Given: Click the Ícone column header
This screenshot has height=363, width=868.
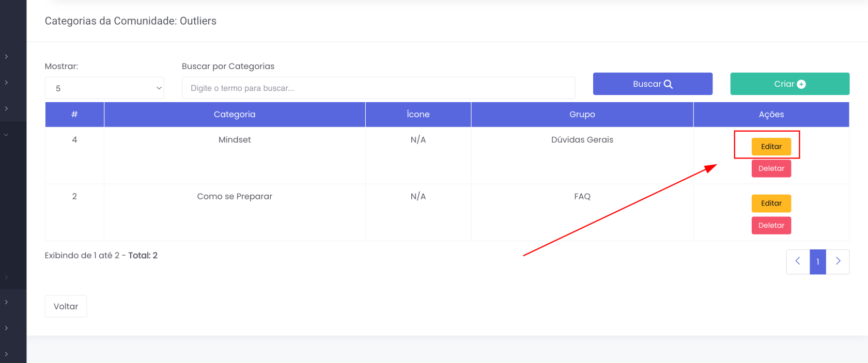Looking at the screenshot, I should [418, 114].
